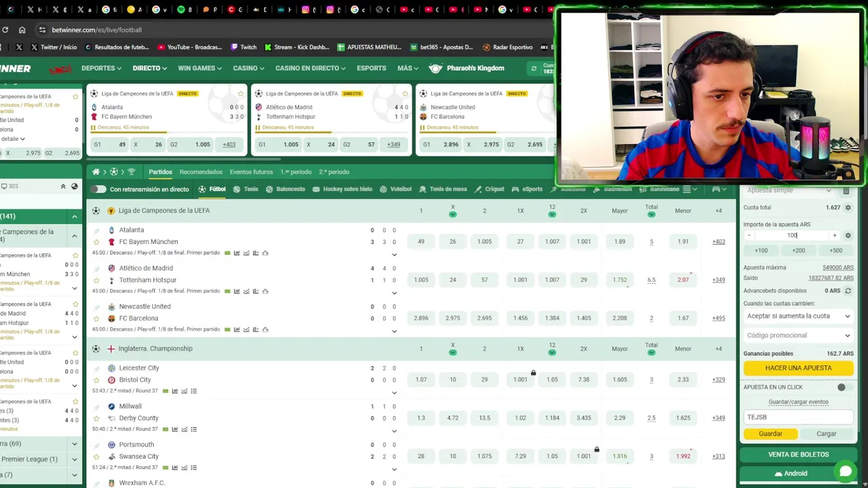Viewport: 868px width, 488px height.
Task: Star Bristol City in the match list
Action: (x=96, y=380)
